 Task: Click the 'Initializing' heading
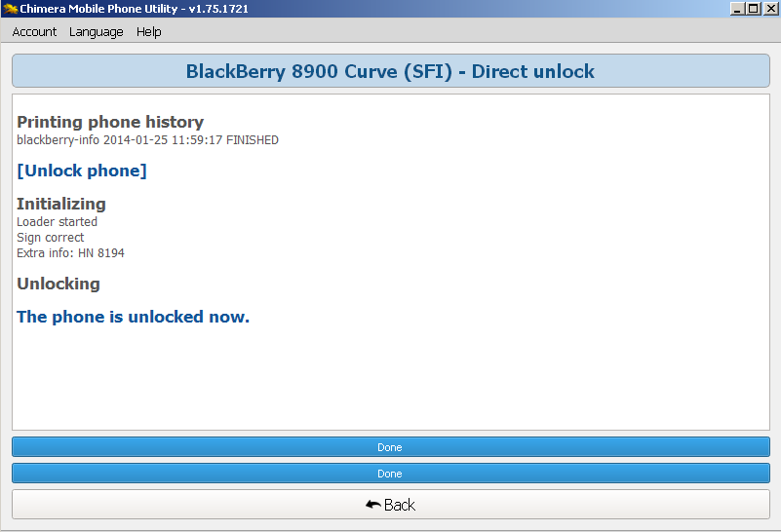(61, 204)
